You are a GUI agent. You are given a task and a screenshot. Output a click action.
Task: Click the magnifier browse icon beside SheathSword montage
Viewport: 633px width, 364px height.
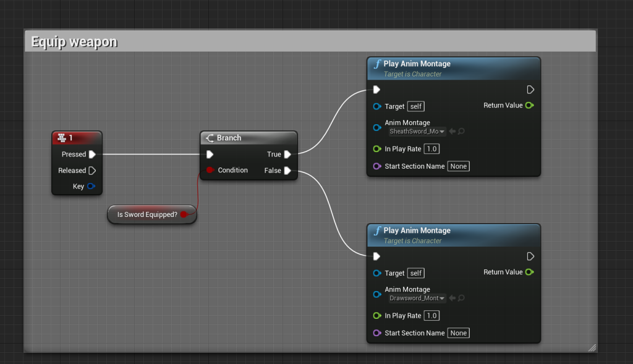(x=461, y=131)
